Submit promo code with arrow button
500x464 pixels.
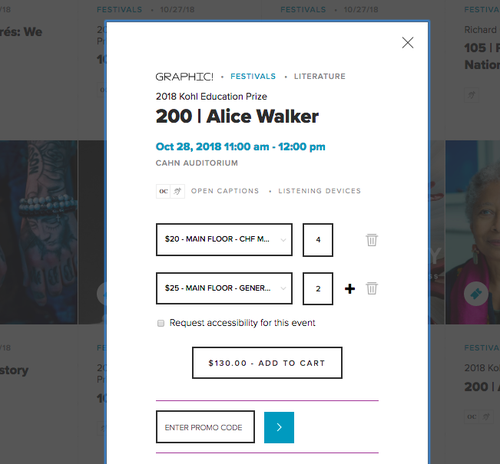click(279, 427)
